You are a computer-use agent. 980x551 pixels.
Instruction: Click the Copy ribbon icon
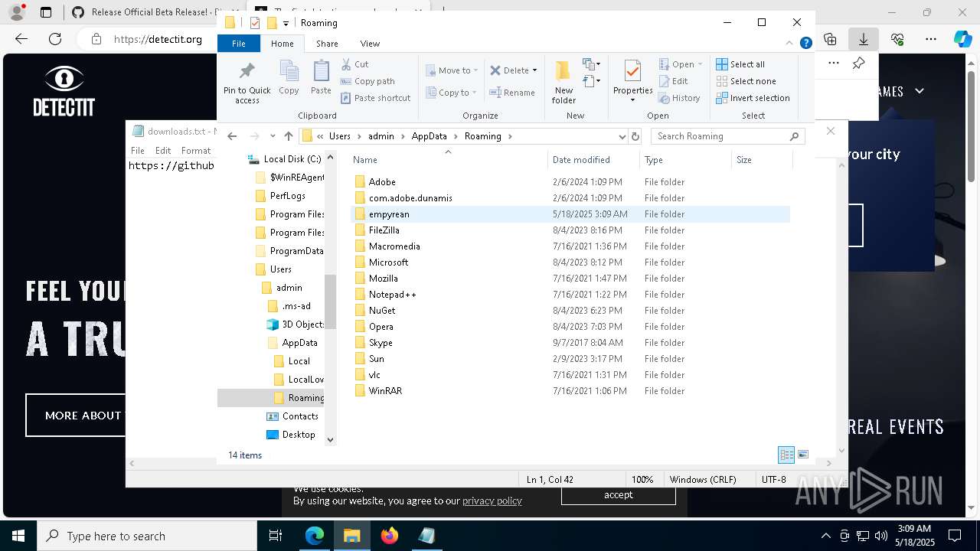(x=289, y=72)
